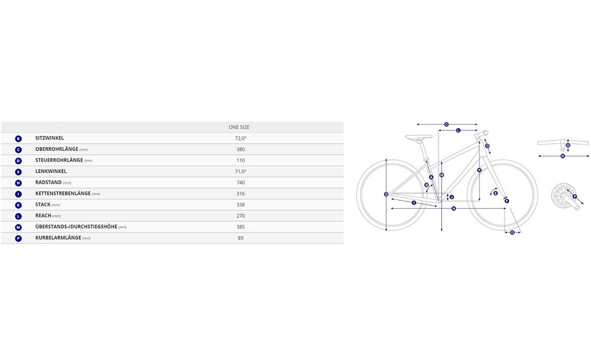Click the B badge beside Sitzwinkel row
This screenshot has width=591, height=364.
pyautogui.click(x=18, y=138)
